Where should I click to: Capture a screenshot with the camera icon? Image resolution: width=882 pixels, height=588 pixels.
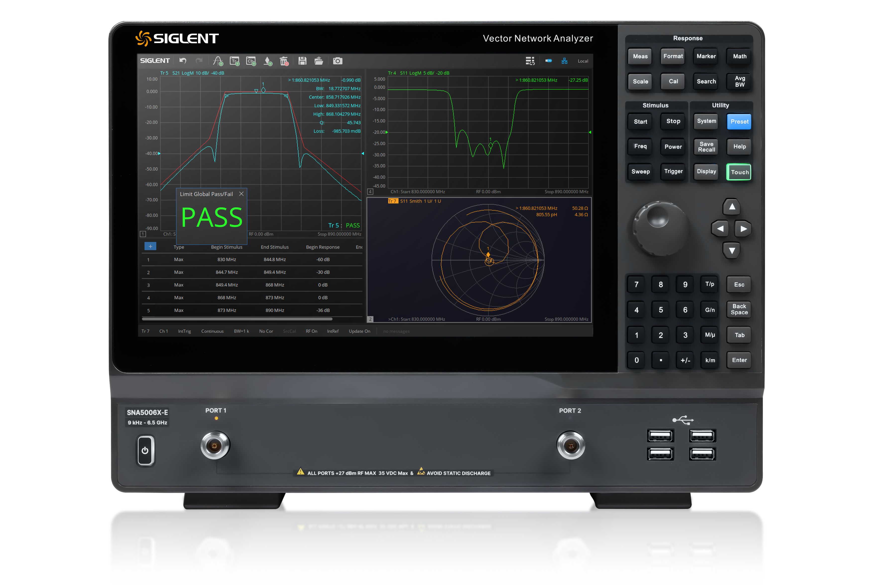tap(338, 61)
